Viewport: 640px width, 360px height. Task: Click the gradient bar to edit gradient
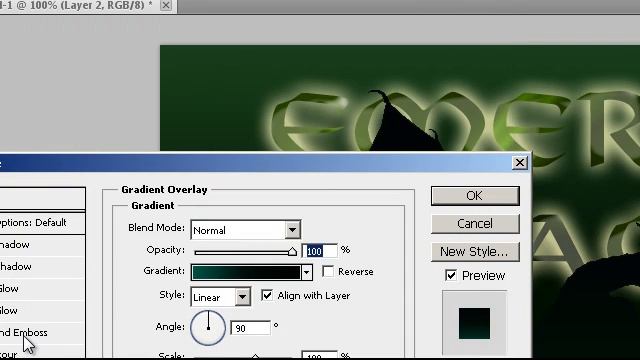(x=246, y=272)
